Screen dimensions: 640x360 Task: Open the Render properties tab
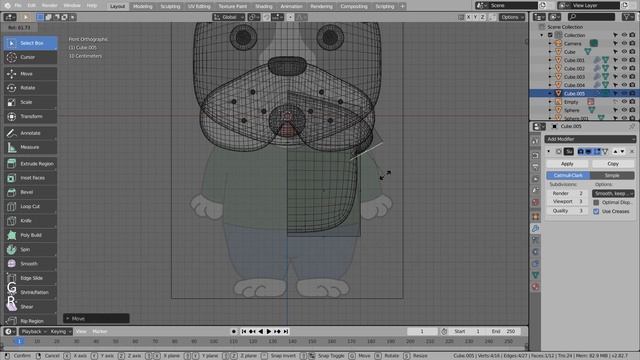(535, 156)
